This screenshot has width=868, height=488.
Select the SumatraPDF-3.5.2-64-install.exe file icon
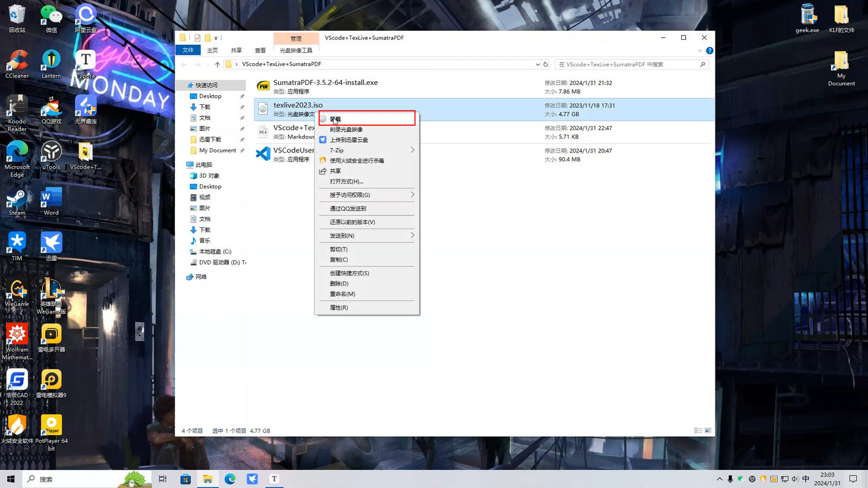[263, 87]
